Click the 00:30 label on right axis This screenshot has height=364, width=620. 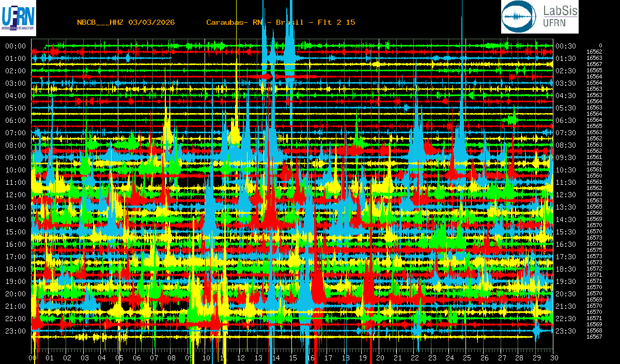tap(565, 46)
